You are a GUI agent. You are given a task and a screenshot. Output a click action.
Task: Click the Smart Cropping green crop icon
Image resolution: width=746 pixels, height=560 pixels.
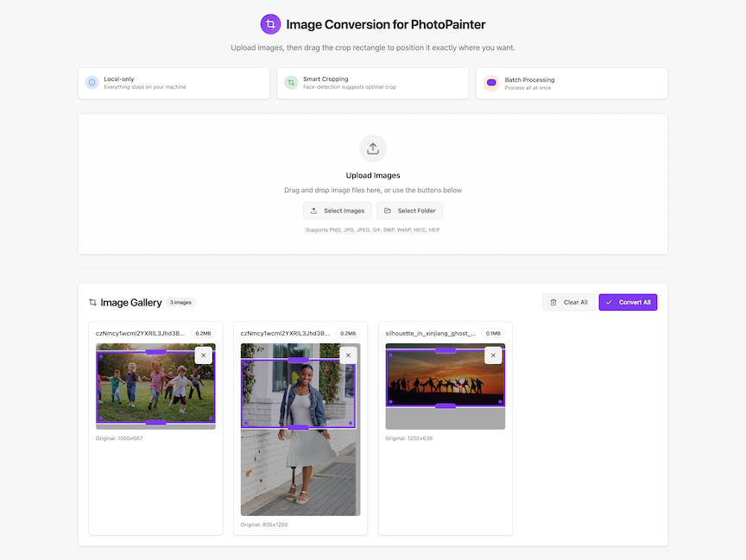click(x=291, y=83)
